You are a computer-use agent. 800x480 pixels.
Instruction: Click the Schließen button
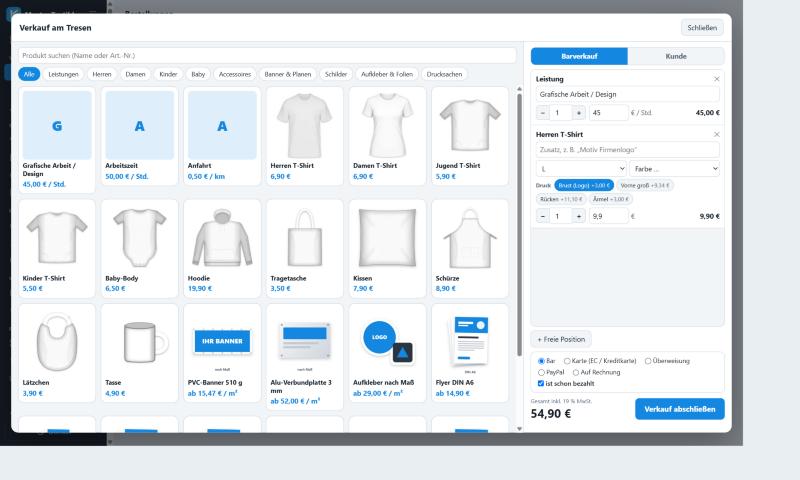pyautogui.click(x=702, y=28)
